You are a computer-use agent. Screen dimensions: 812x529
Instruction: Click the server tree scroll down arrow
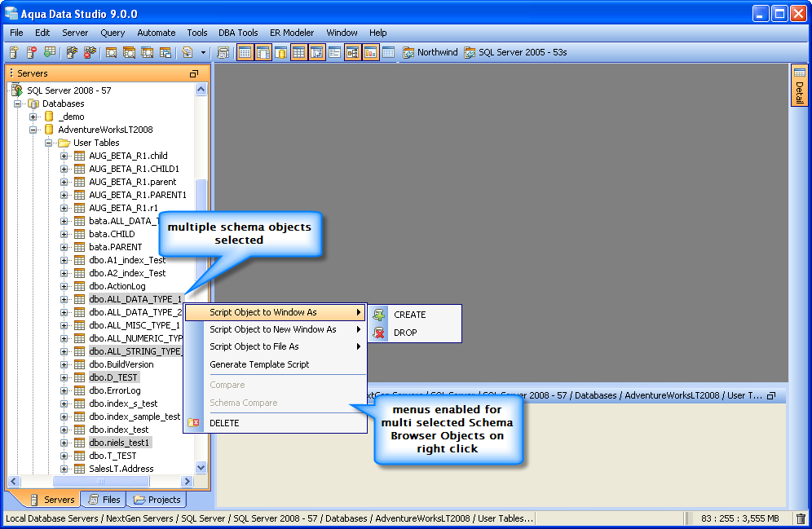pyautogui.click(x=201, y=467)
